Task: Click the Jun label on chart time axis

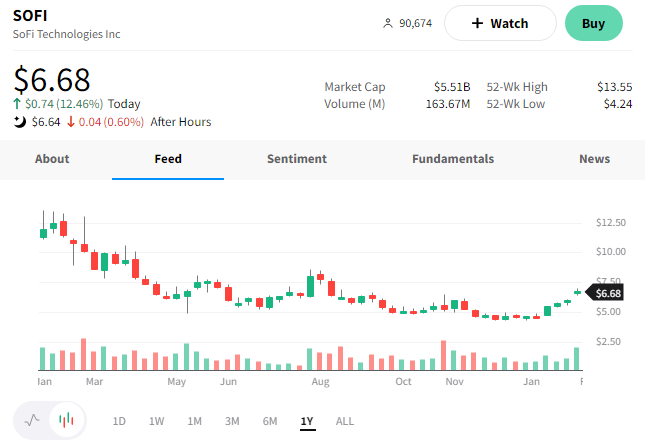Action: point(228,382)
